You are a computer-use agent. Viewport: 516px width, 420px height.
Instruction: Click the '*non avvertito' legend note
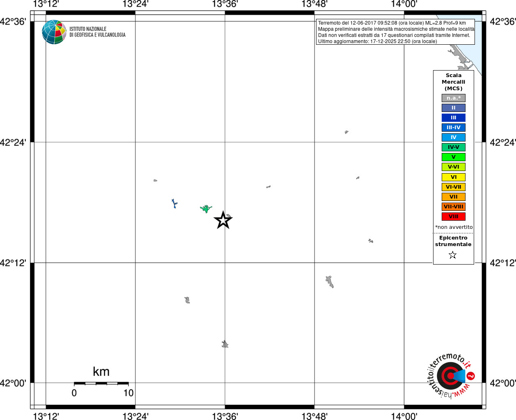[454, 227]
